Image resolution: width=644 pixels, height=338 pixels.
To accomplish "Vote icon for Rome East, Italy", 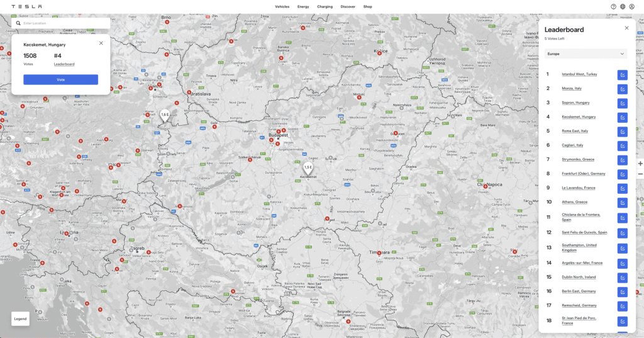I will pyautogui.click(x=622, y=132).
